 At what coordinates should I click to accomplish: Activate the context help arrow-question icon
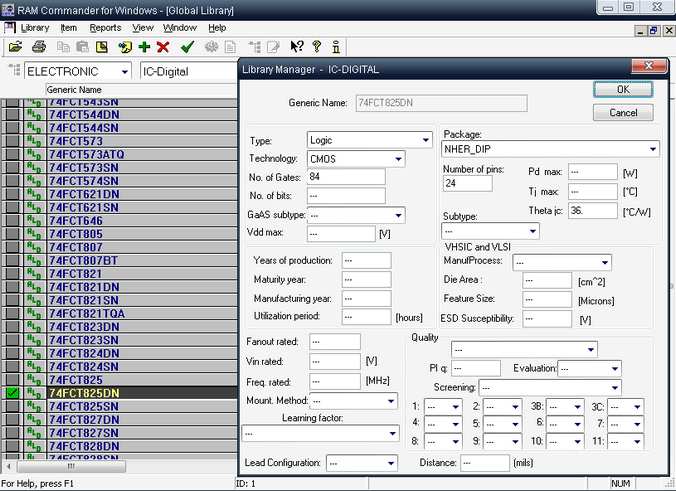pyautogui.click(x=296, y=47)
